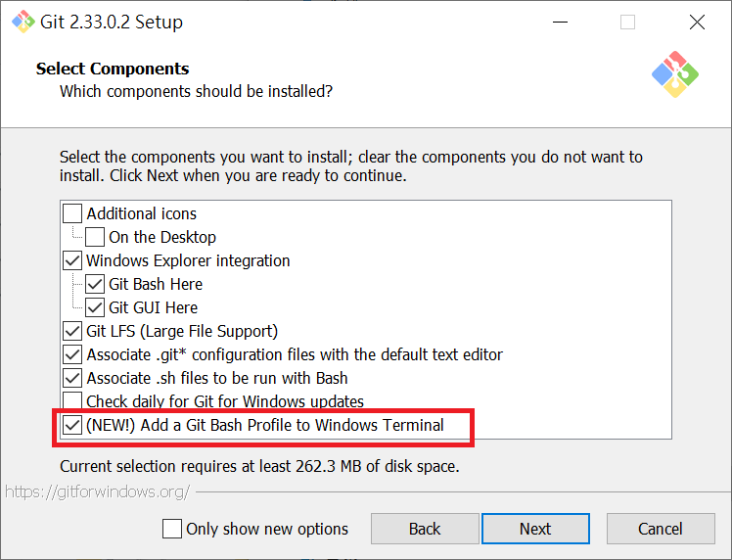Toggle the Git Bash Here checkbox

(x=95, y=284)
